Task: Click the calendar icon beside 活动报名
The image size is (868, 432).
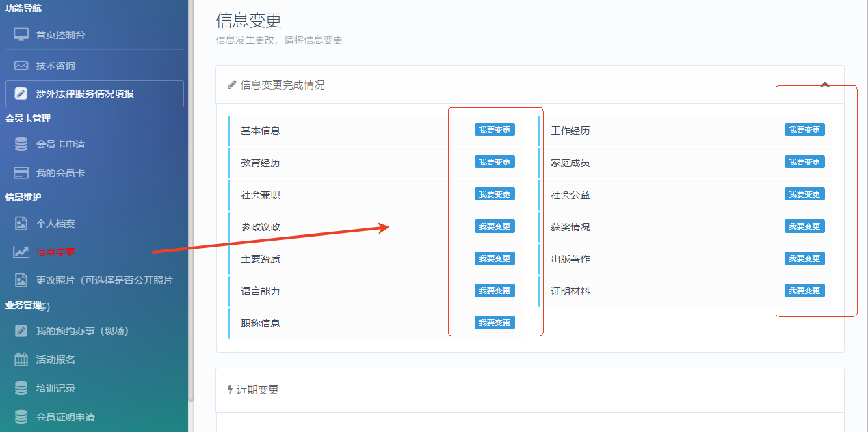Action: pos(21,360)
